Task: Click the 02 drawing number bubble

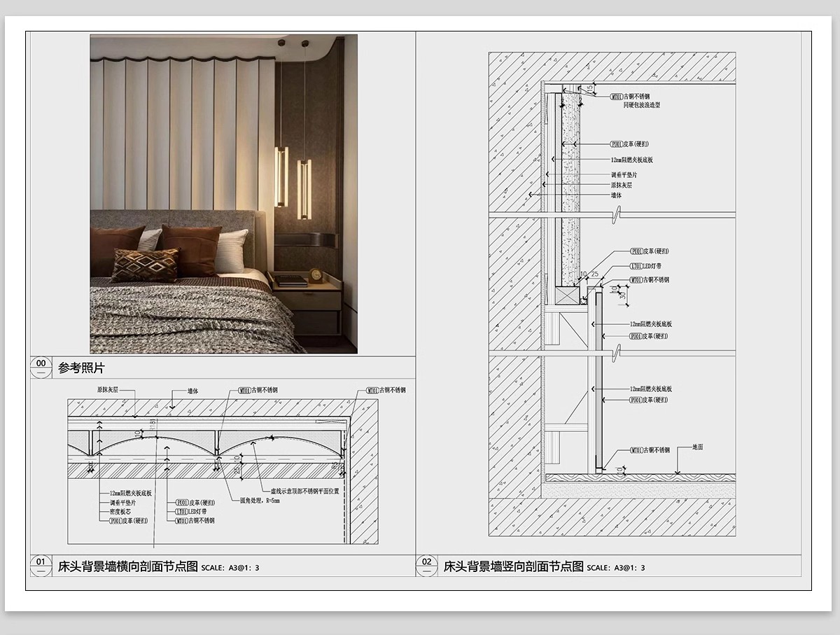Action: pyautogui.click(x=426, y=564)
